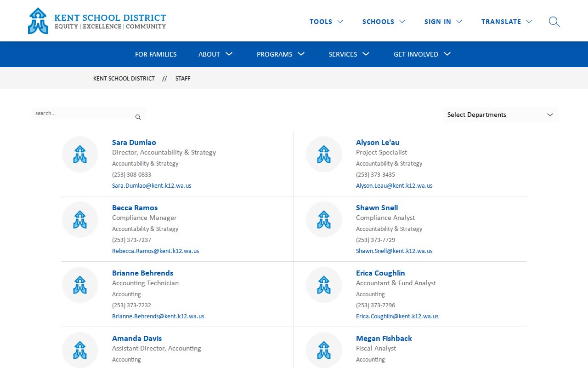Viewport: 588px width, 368px height.
Task: Open the Programs menu item
Action: (274, 54)
